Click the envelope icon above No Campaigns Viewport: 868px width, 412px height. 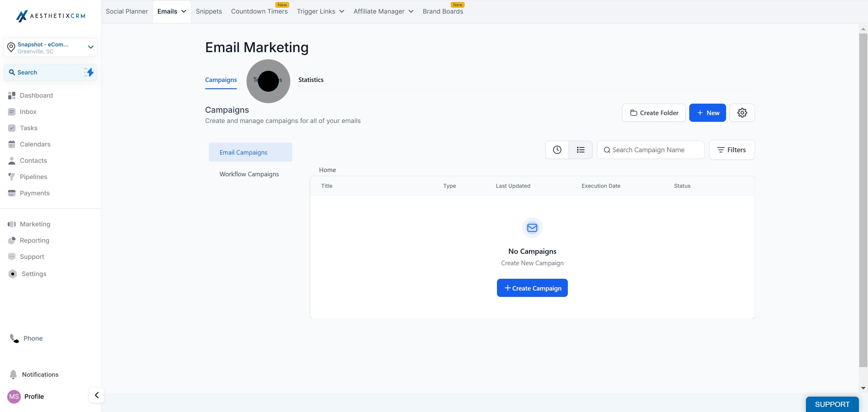click(x=532, y=228)
